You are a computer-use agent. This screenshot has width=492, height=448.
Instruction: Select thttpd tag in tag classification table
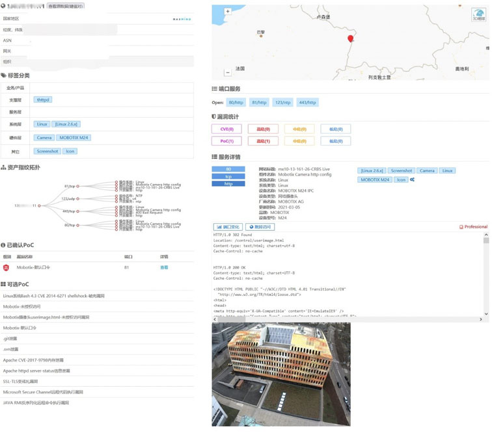click(43, 99)
